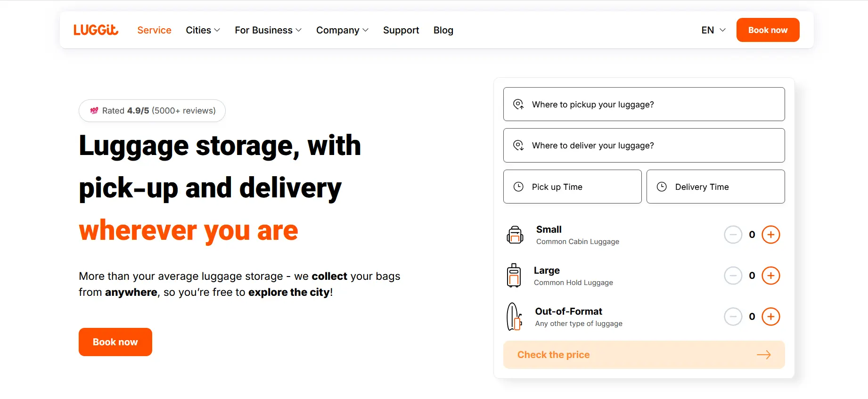
Task: Click the Large suitcase luggage icon
Action: click(x=514, y=276)
